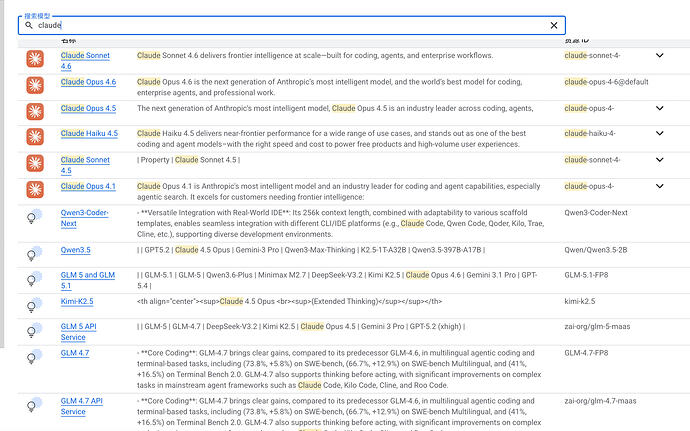Click Anthropic icon for Claude Opus 4.1
The width and height of the screenshot is (690, 431).
(x=35, y=189)
